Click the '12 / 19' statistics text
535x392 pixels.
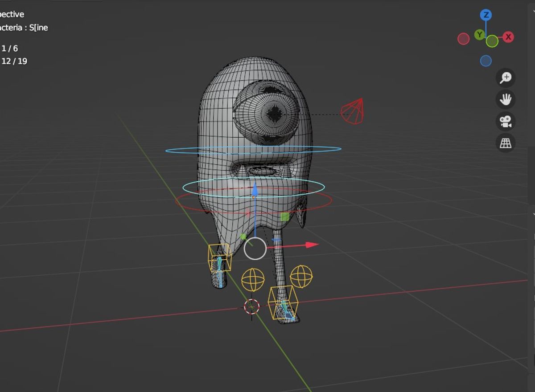[14, 61]
